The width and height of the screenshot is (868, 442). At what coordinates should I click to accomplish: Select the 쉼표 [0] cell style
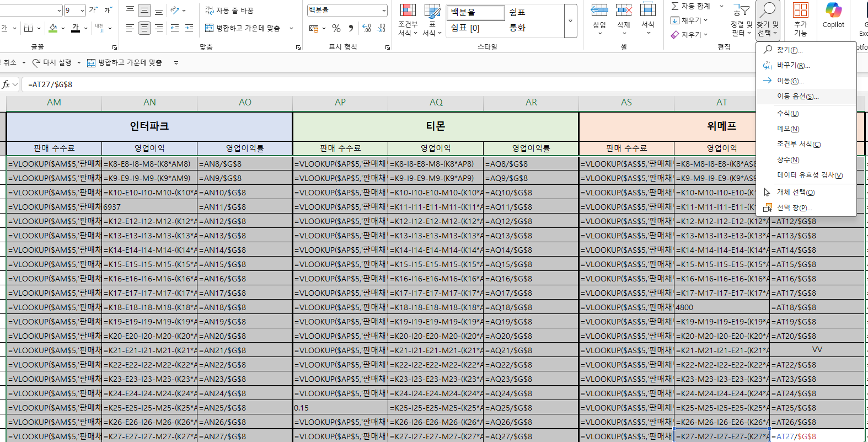(465, 28)
